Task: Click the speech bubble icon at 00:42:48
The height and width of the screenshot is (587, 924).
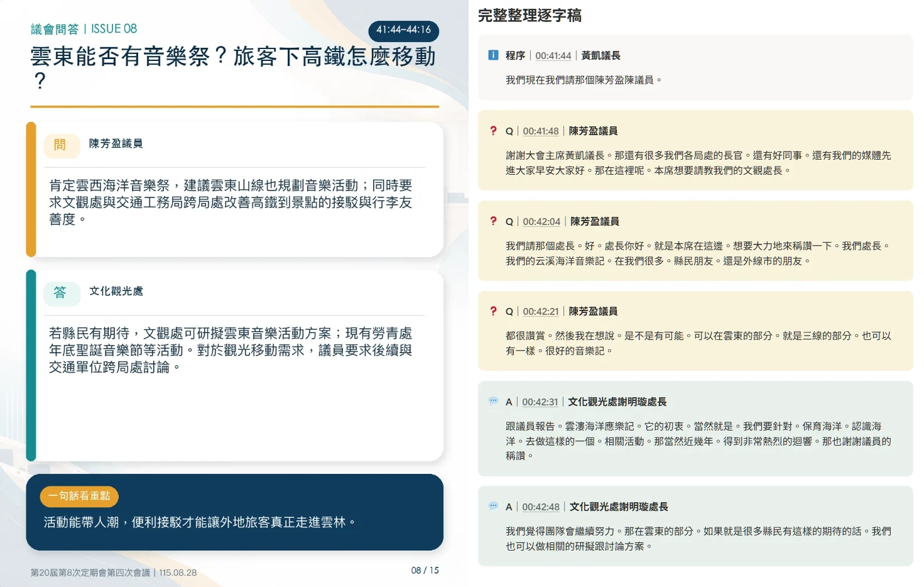Action: coord(493,506)
